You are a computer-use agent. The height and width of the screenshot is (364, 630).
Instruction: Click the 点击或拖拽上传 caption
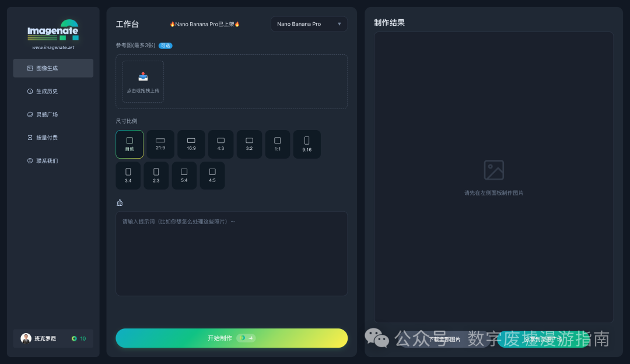click(143, 91)
